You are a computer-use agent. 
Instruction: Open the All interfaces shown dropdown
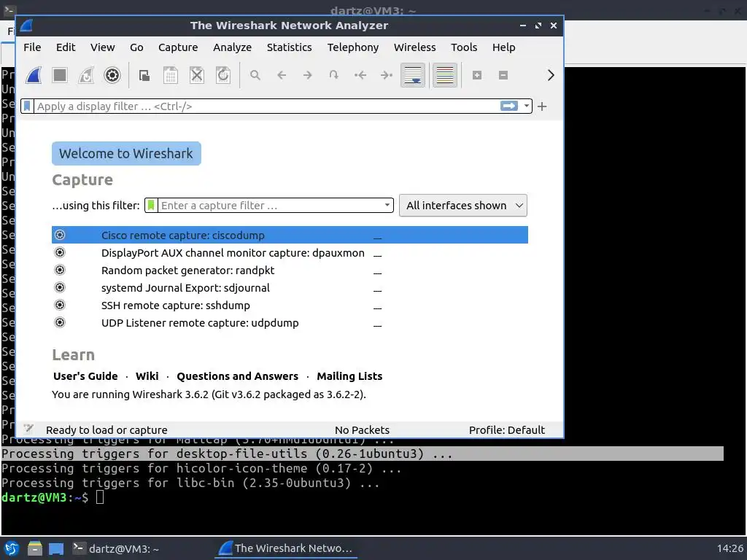click(463, 206)
